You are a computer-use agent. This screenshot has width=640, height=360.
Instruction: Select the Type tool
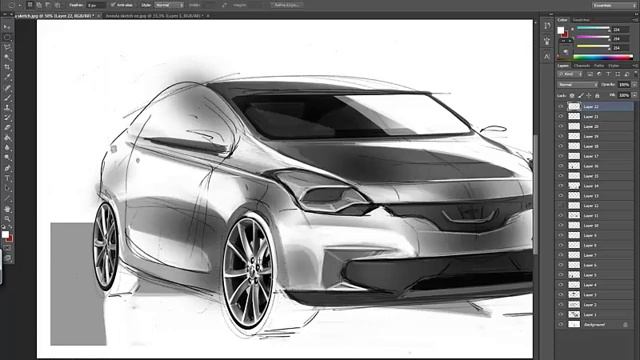(x=7, y=178)
